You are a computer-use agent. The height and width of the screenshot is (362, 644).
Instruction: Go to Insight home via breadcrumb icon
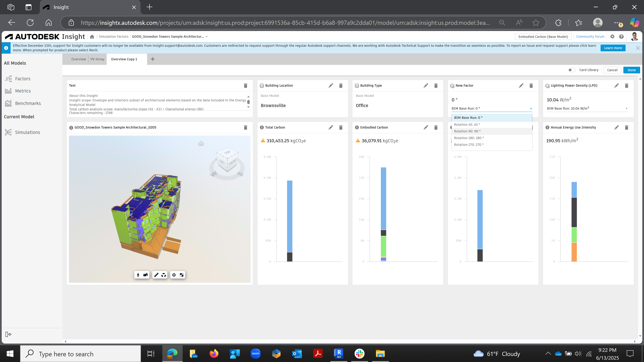coord(92,37)
